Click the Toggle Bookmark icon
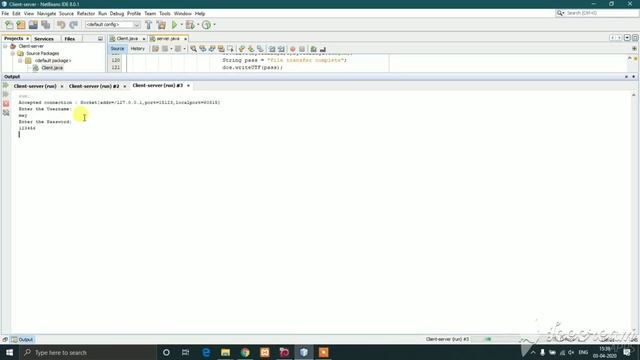640x360 pixels. point(260,49)
